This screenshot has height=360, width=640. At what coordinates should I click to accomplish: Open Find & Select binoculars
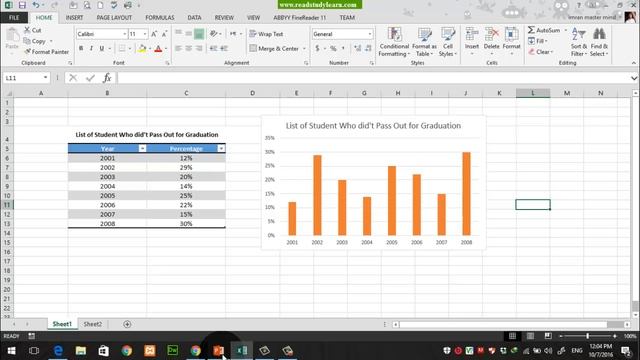tap(599, 42)
